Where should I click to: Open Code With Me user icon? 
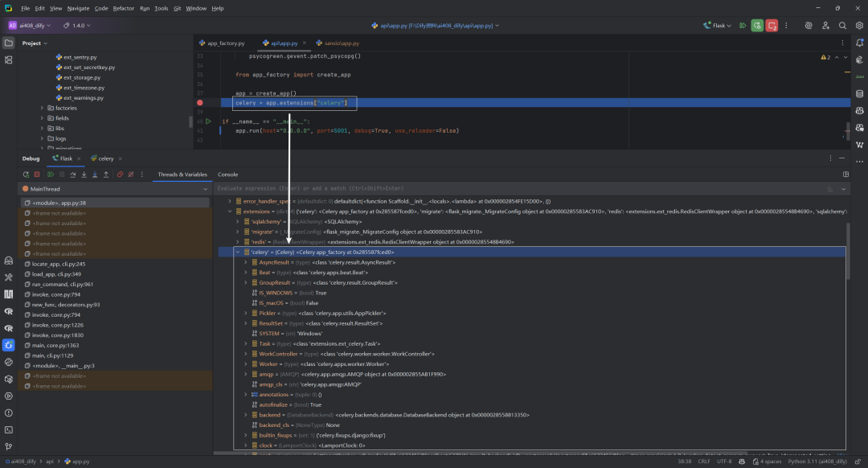tap(825, 26)
